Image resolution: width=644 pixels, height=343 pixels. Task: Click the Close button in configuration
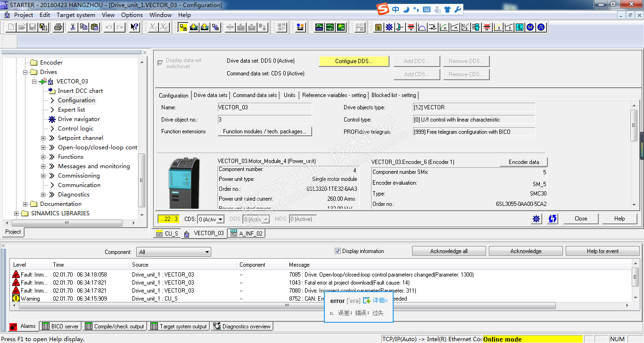[581, 219]
